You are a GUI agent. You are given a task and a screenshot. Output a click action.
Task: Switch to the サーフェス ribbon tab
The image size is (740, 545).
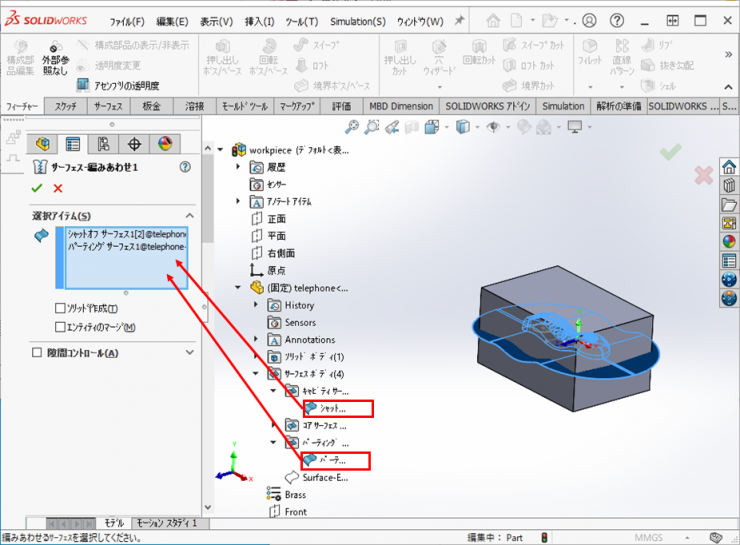point(109,106)
